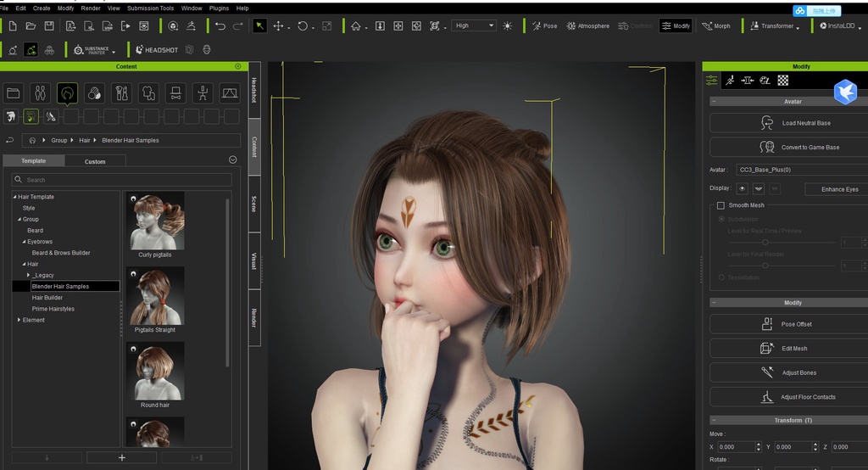
Task: Activate the Move tool
Action: (x=278, y=26)
